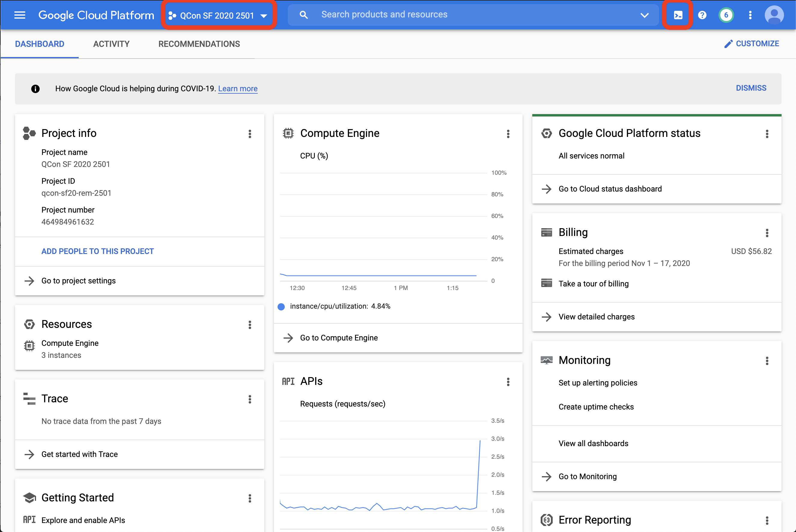The height and width of the screenshot is (532, 796).
Task: Click the COVID-19 banner info icon
Action: pos(35,89)
